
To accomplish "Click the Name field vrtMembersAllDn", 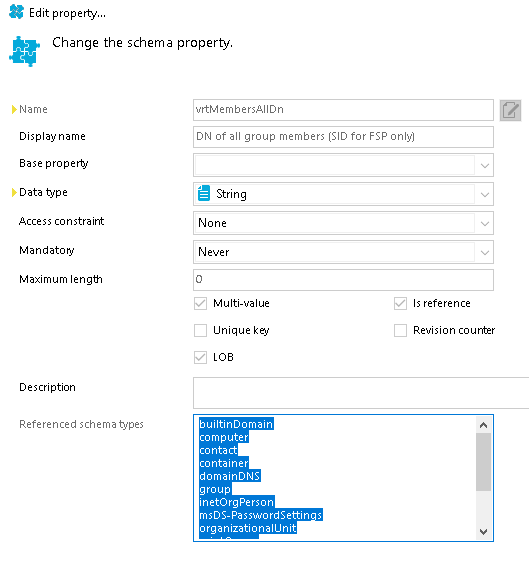I will [x=343, y=110].
